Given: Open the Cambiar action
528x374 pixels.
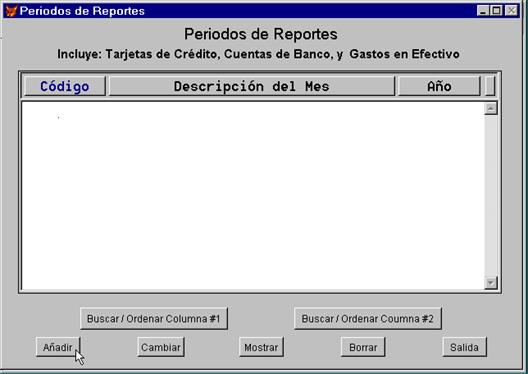Looking at the screenshot, I should (x=161, y=347).
